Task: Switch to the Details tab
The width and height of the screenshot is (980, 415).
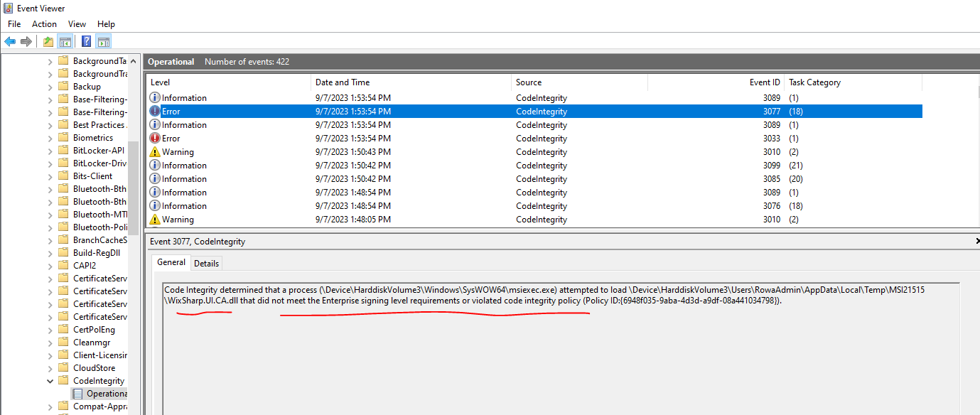Action: click(206, 263)
